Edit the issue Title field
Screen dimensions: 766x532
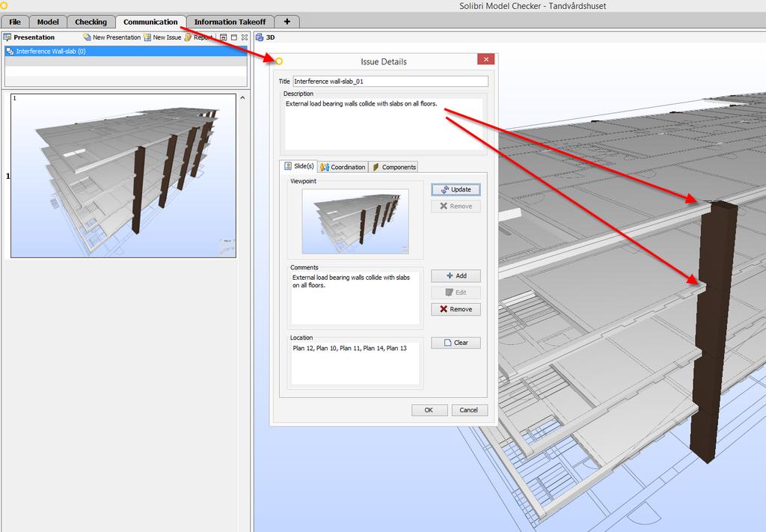[x=390, y=82]
